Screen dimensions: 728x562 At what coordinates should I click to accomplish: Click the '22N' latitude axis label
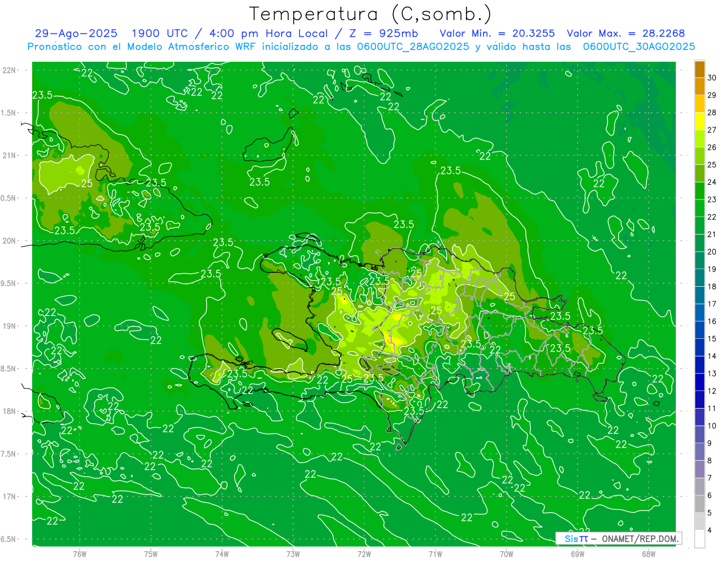[x=9, y=70]
